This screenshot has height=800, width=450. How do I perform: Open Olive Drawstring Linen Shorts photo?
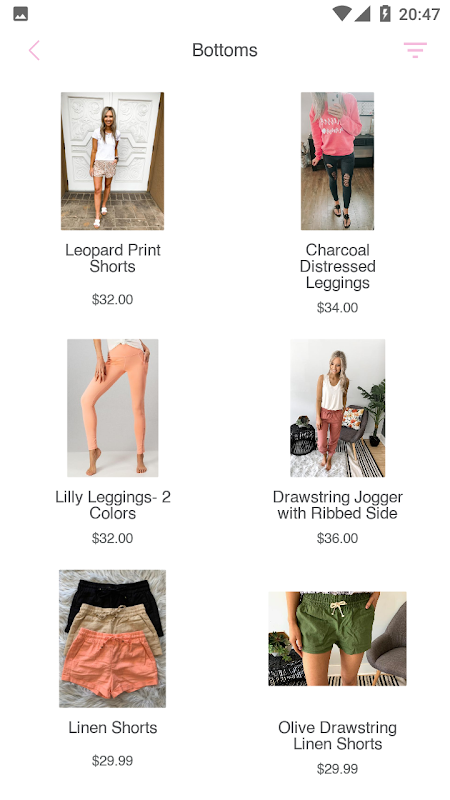pyautogui.click(x=337, y=638)
